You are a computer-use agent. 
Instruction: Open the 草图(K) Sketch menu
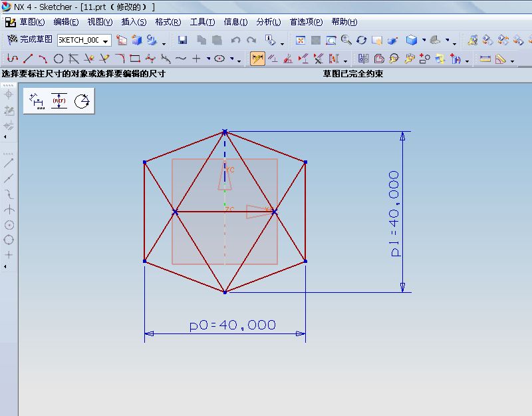(x=32, y=22)
